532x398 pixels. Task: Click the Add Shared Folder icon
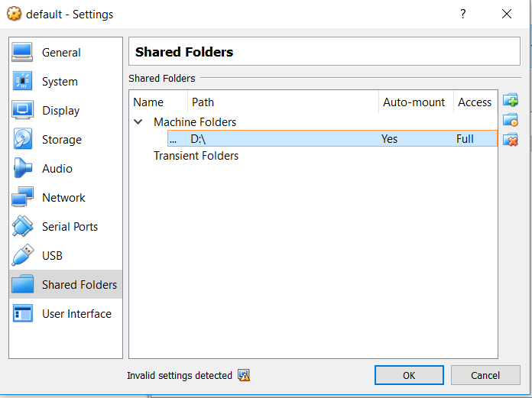coord(511,101)
